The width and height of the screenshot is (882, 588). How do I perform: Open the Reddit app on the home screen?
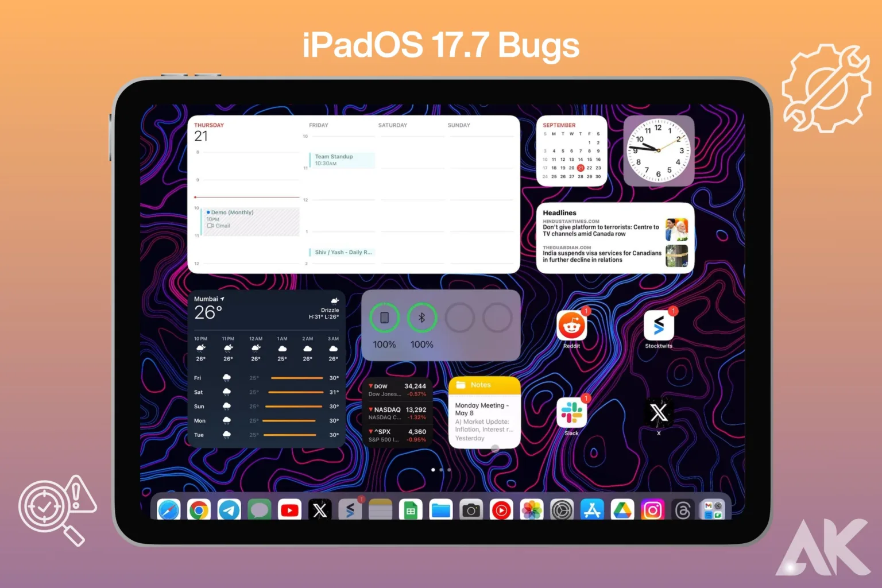[x=571, y=326]
